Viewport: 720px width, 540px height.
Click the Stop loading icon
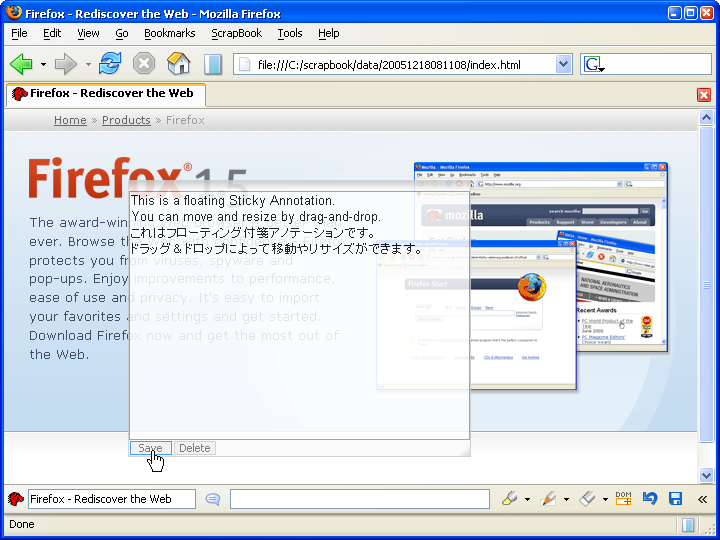coord(144,63)
